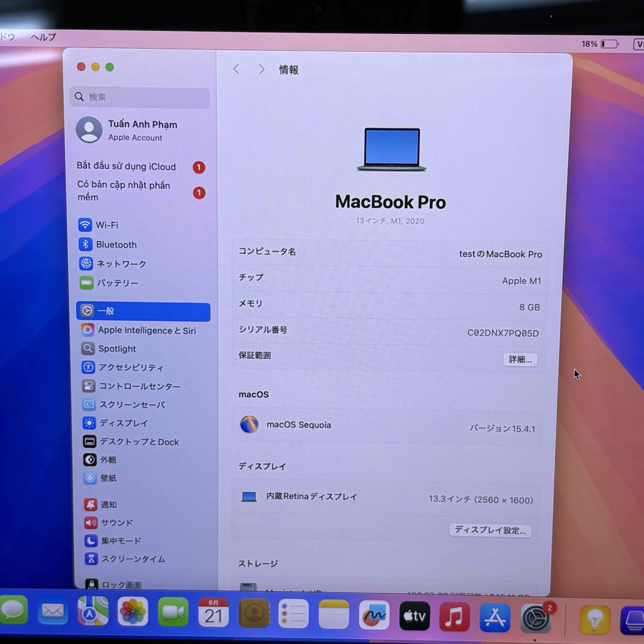Click the macOS Sequoia row
The image size is (644, 644).
coord(388,426)
